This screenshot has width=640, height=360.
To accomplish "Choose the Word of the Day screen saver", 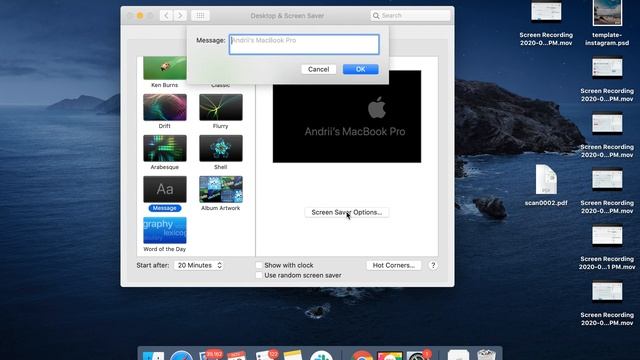I will [x=164, y=230].
